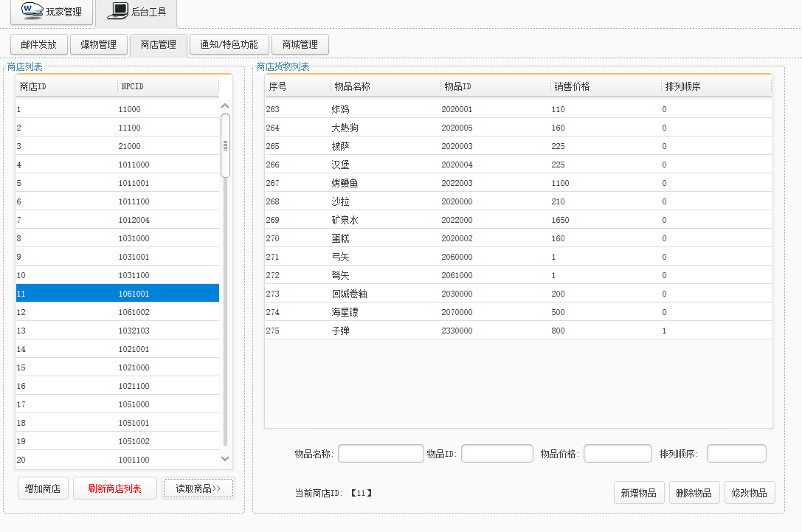Click the computer icon beside 后台工具
Viewport: 802px width, 532px height.
(x=117, y=11)
